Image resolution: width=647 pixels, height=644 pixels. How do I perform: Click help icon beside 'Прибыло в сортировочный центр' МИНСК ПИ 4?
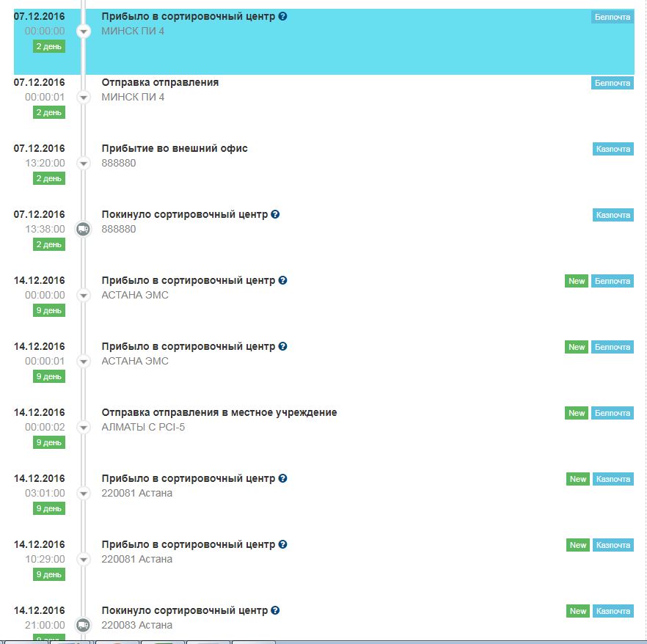pyautogui.click(x=283, y=16)
